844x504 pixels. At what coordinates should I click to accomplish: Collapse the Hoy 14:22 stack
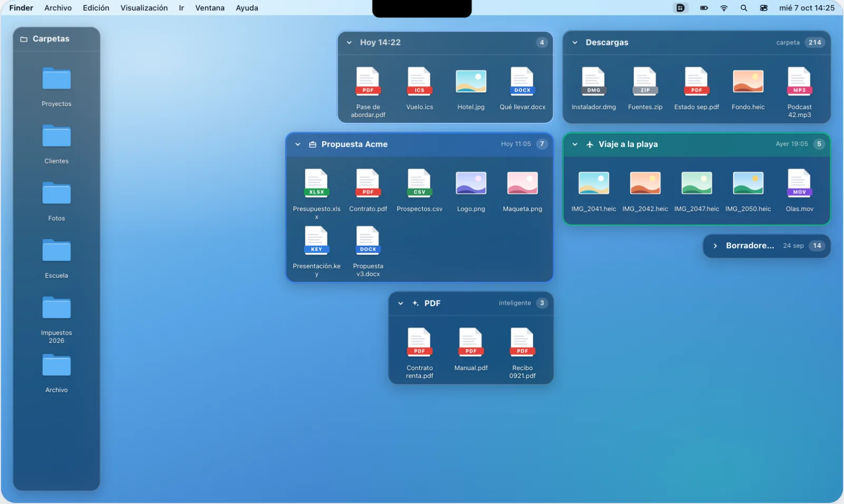349,43
